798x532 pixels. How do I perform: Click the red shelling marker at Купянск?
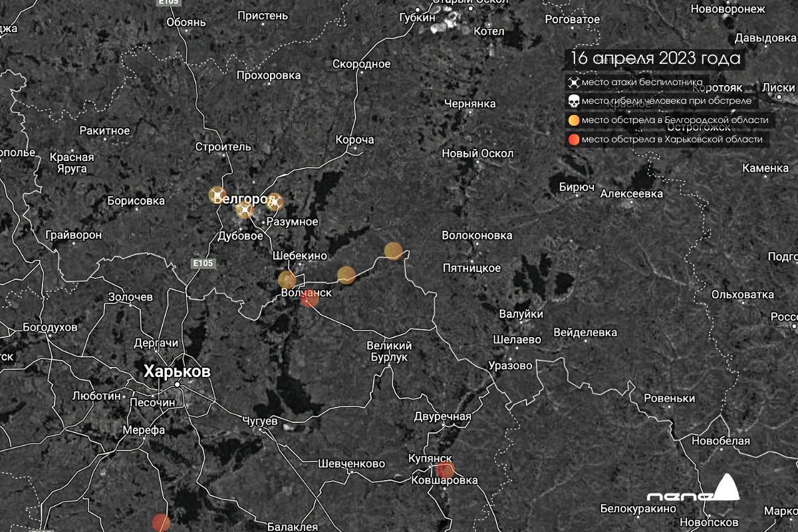tap(446, 470)
